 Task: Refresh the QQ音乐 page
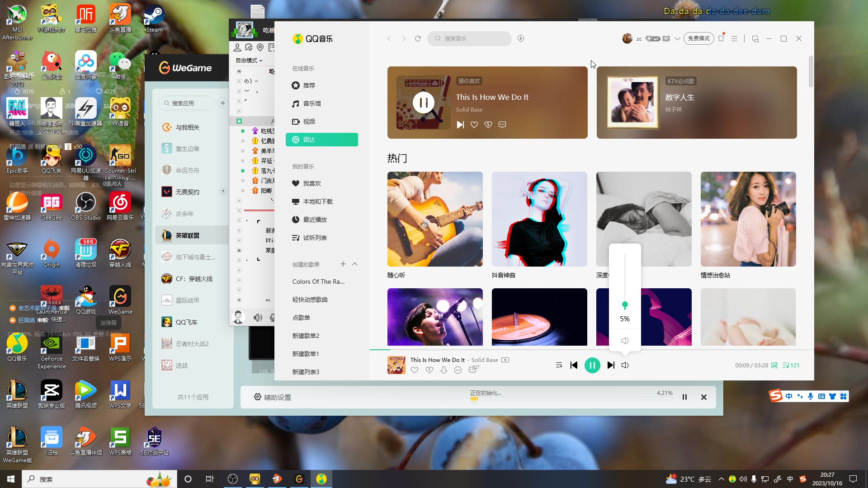pos(418,38)
